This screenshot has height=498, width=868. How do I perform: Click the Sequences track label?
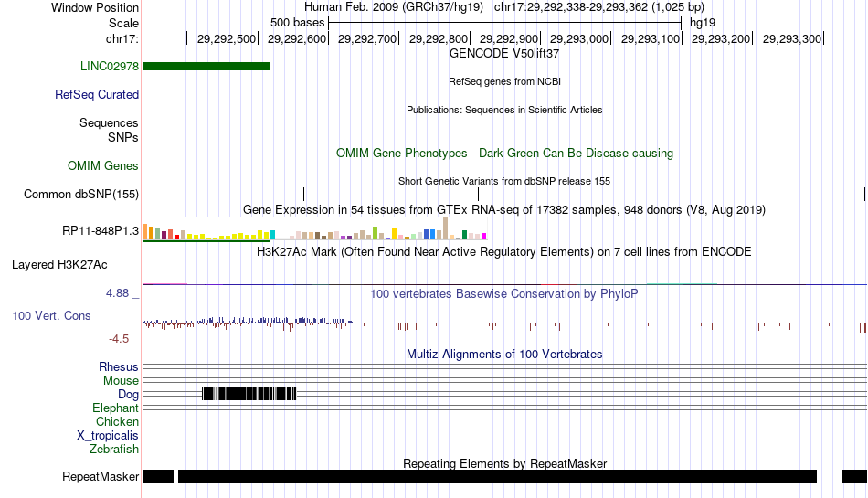point(109,122)
